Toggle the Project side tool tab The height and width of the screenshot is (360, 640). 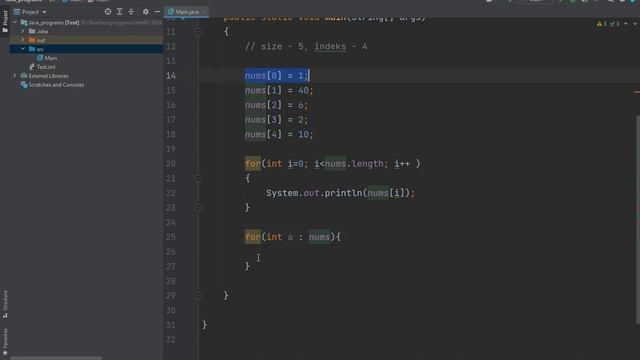5,22
